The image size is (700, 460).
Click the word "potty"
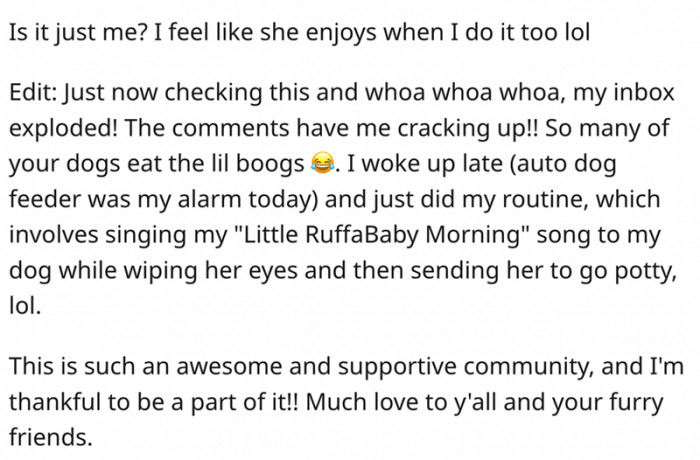point(629,270)
